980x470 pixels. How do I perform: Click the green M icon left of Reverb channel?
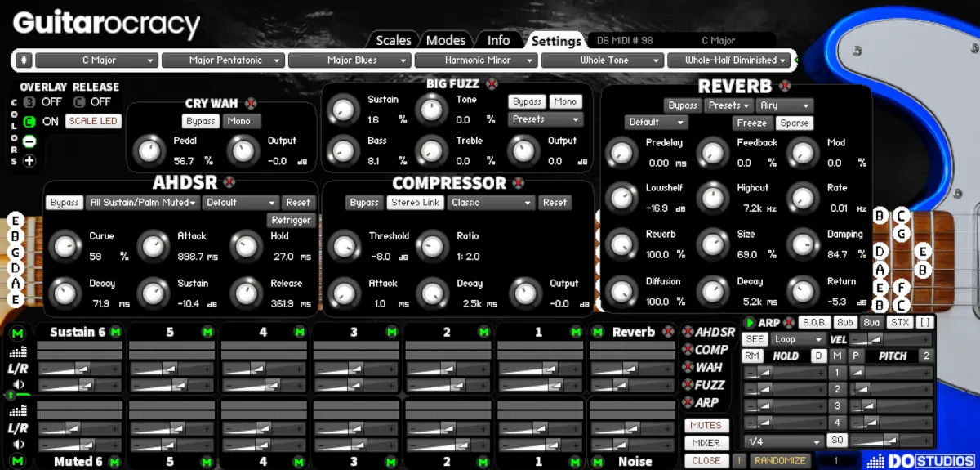[x=598, y=332]
